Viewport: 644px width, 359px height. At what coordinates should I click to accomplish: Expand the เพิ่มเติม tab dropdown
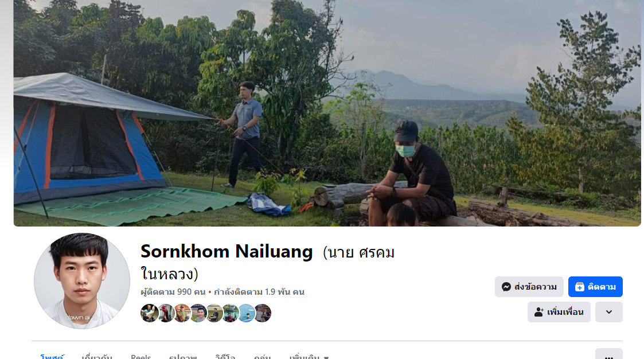click(x=309, y=357)
